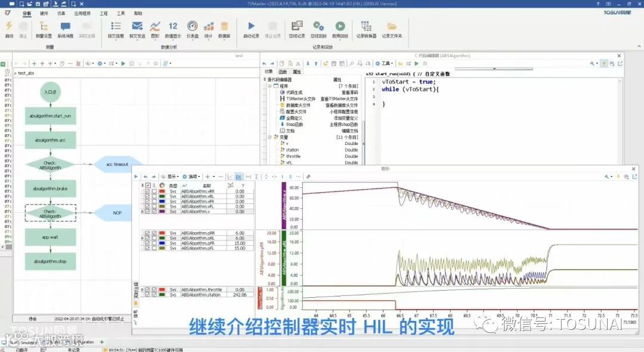Click play icon in graphics window toolbar
The image size is (644, 352).
(x=136, y=177)
